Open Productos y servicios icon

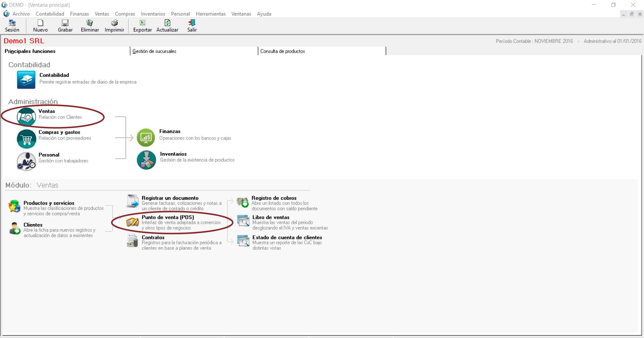point(14,206)
